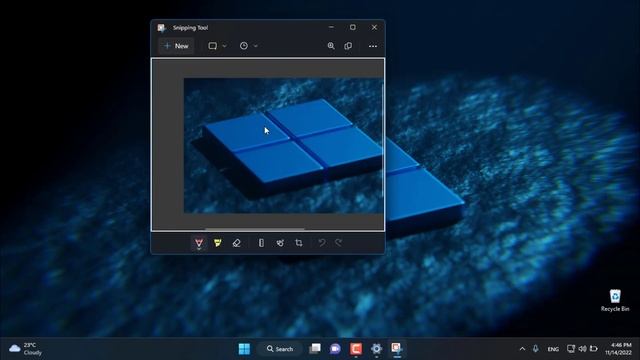Screen dimensions: 640x360
Task: Click the microphone tray icon
Action: pos(536,349)
